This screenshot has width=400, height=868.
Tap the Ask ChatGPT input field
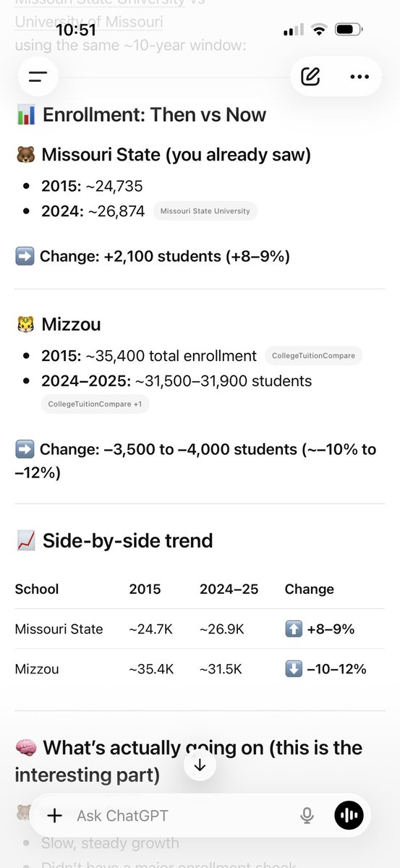point(181,816)
